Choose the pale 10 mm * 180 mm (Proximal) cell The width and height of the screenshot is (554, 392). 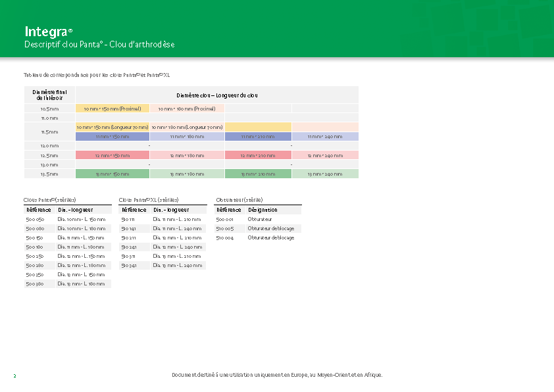(187, 109)
